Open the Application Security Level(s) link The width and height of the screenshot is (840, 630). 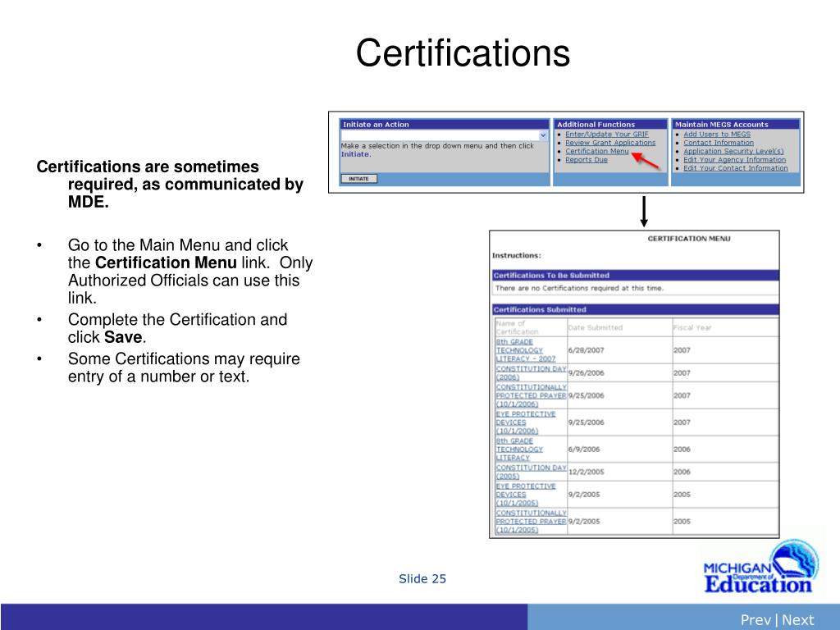click(x=733, y=152)
